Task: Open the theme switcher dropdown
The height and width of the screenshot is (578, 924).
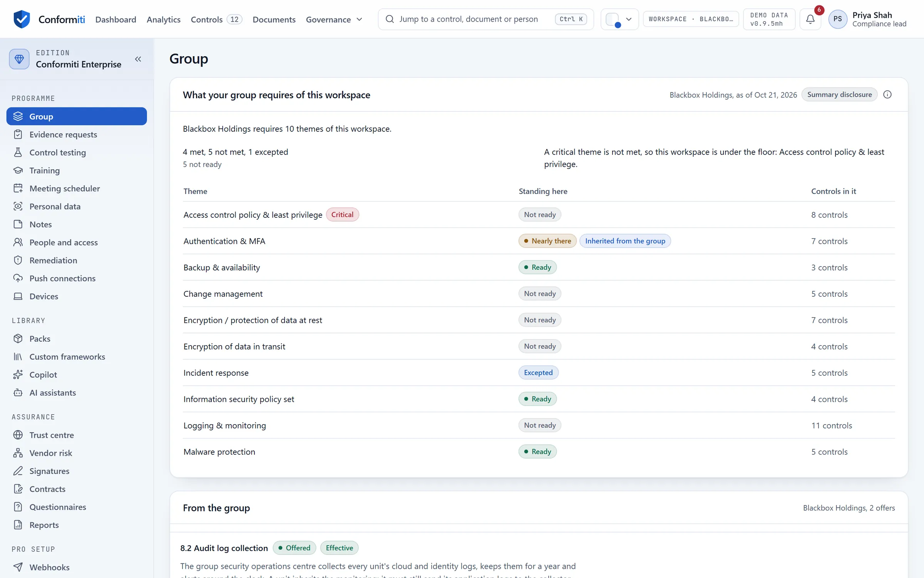Action: pos(619,19)
